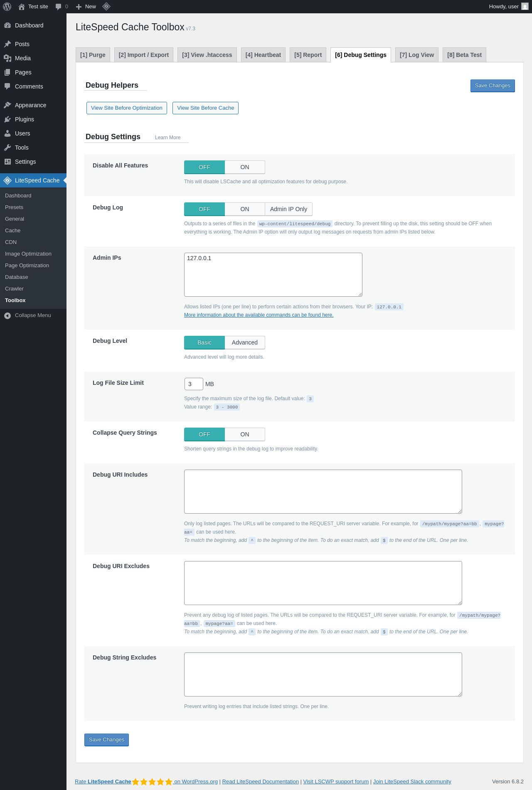The image size is (532, 790).
Task: Click the New plus icon
Action: tap(79, 7)
